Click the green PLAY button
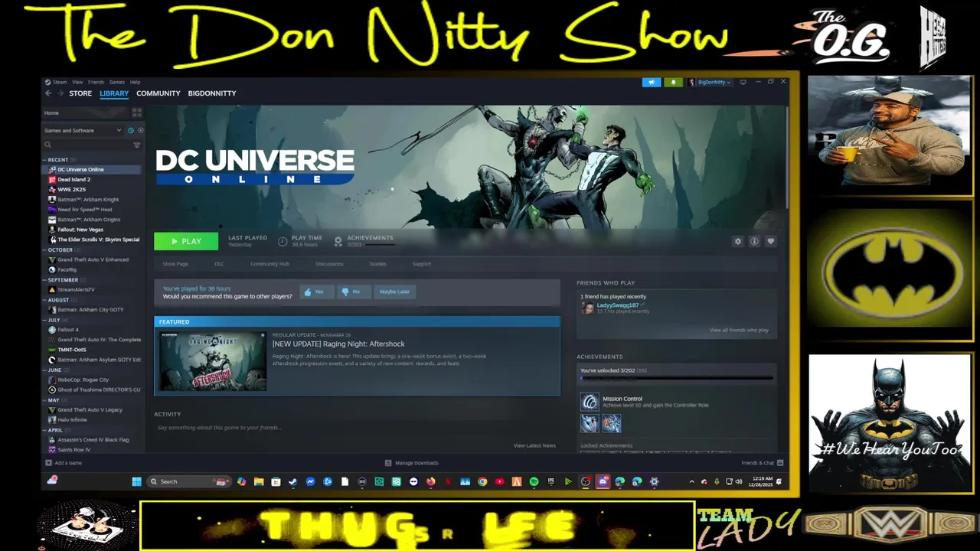Screen dimensions: 980x551 click(x=186, y=241)
